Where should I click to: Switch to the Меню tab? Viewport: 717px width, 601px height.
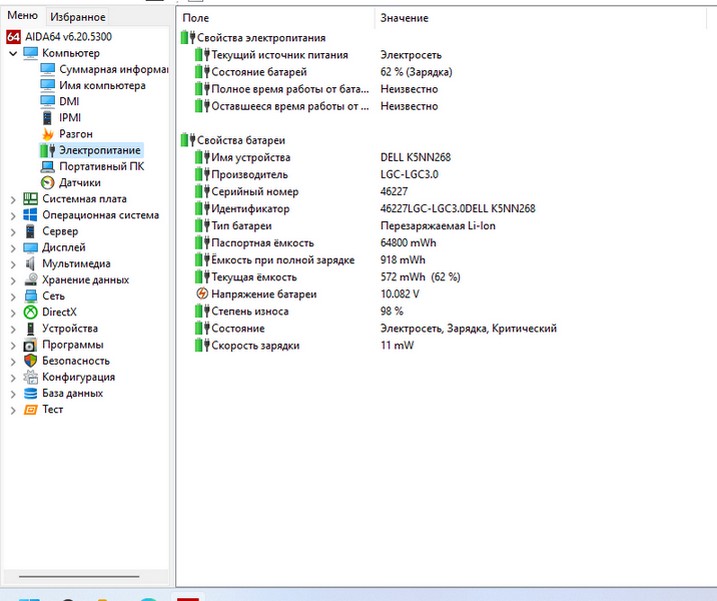click(22, 17)
